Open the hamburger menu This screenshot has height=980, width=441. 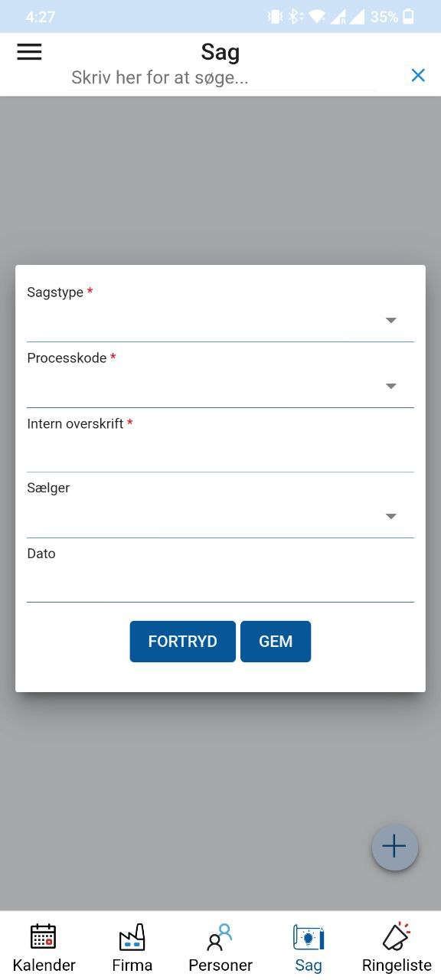point(29,51)
